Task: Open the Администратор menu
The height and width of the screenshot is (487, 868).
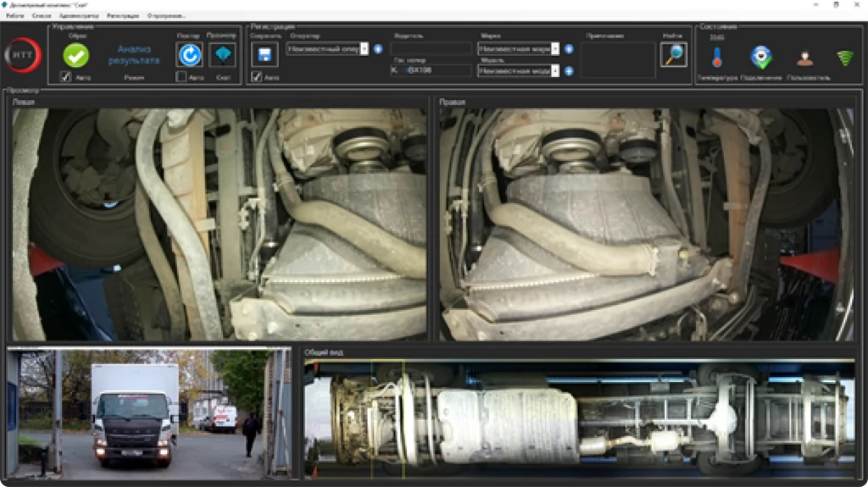Action: tap(79, 16)
